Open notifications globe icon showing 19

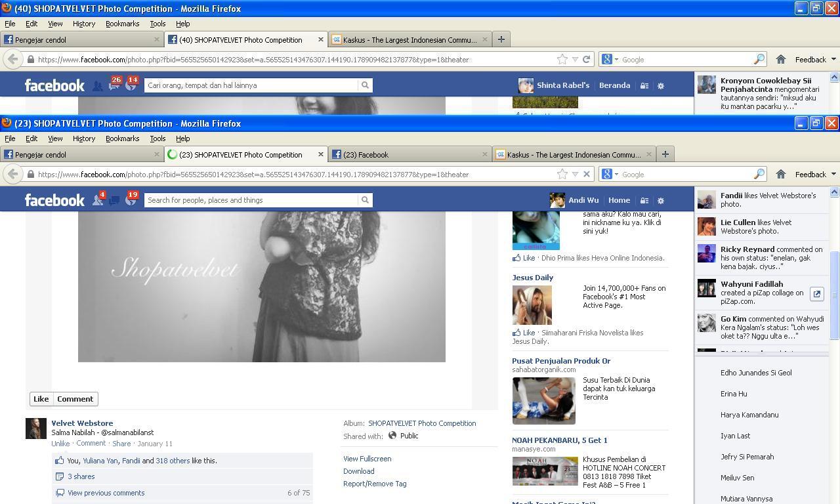131,200
